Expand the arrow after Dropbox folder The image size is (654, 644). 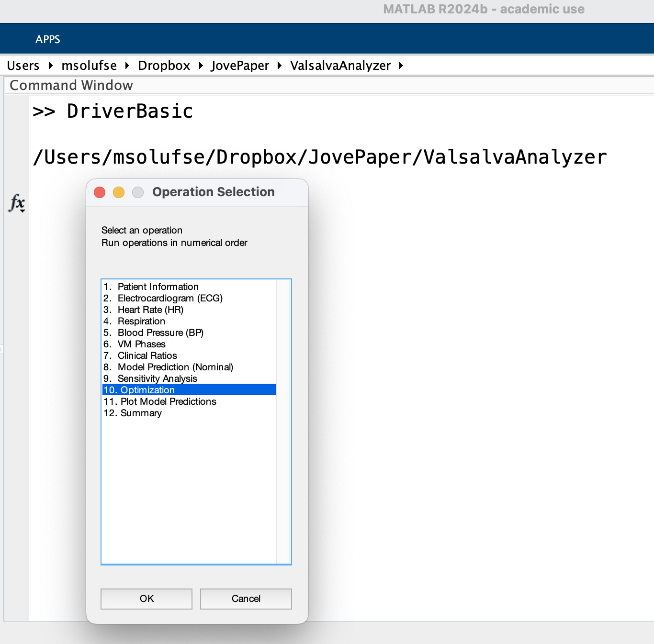pos(201,66)
